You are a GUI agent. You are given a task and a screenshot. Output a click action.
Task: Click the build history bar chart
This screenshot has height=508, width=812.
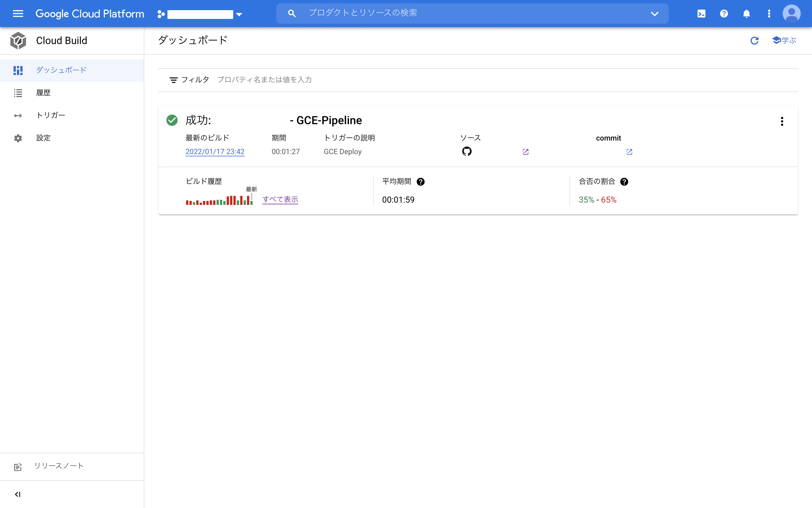pyautogui.click(x=219, y=200)
